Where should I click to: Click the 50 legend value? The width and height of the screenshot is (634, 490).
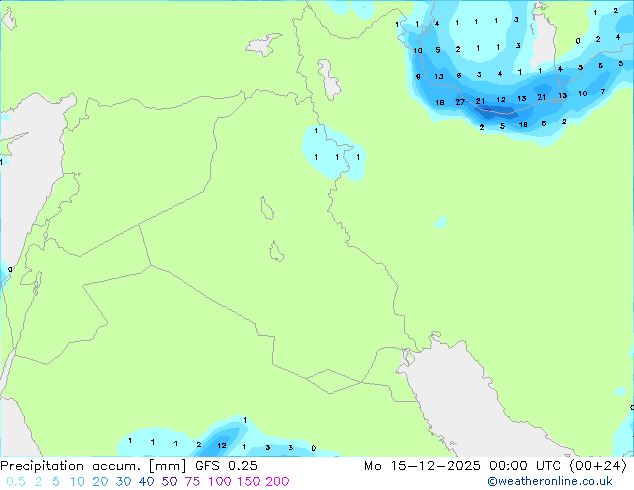(x=169, y=482)
